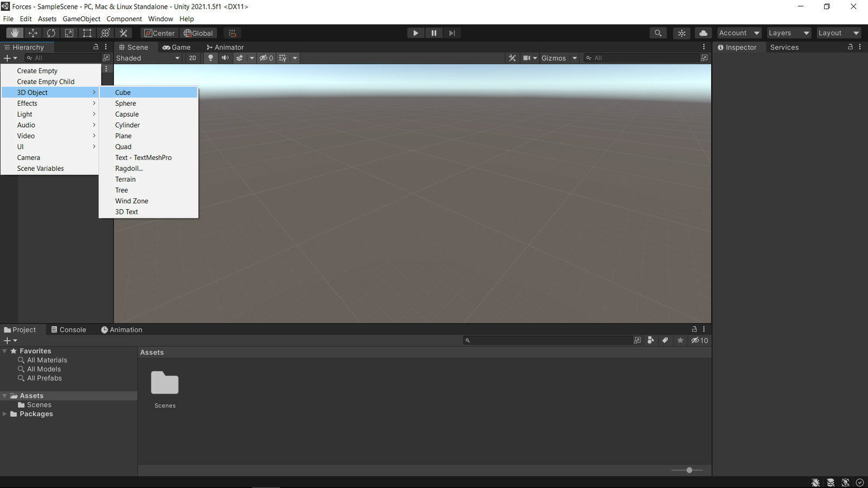The height and width of the screenshot is (488, 868).
Task: Click the Pause button
Action: [x=433, y=33]
